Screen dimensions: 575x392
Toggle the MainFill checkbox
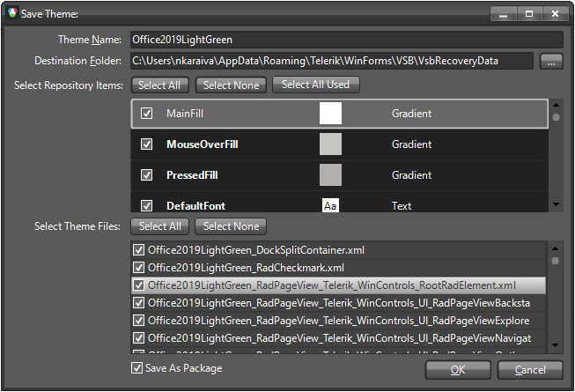[x=147, y=114]
